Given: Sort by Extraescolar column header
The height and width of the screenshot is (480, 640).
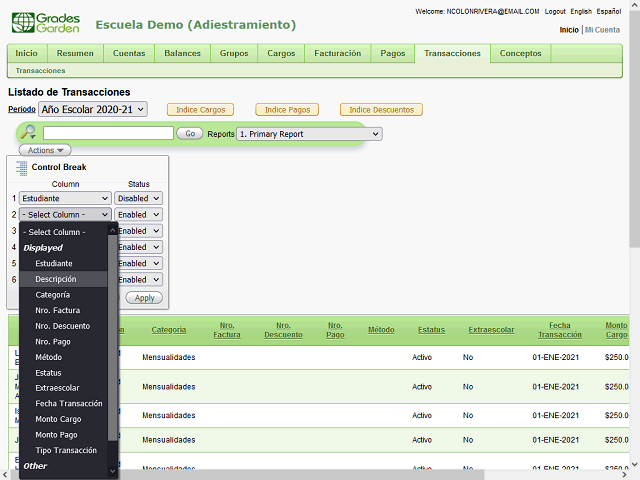Looking at the screenshot, I should [x=491, y=330].
